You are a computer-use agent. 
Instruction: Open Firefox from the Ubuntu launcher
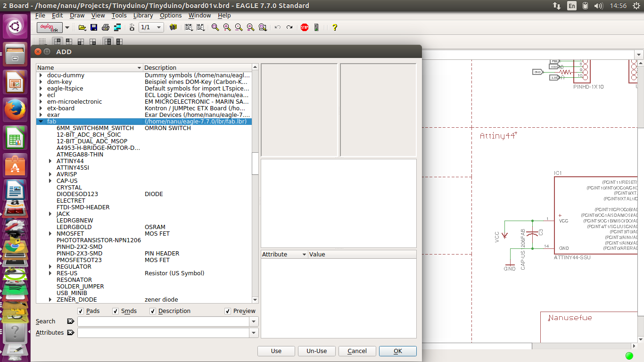tap(15, 110)
